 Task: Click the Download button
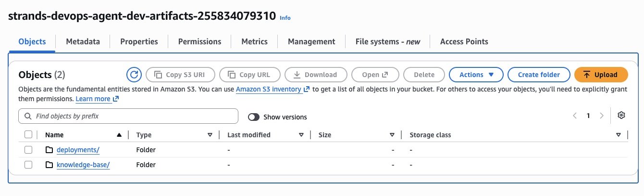[x=316, y=75]
